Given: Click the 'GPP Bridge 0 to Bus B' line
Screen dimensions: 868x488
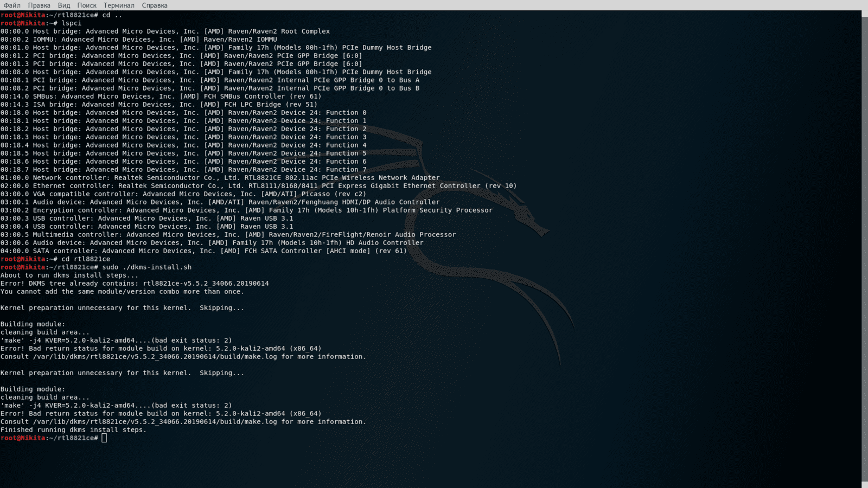Looking at the screenshot, I should (210, 88).
